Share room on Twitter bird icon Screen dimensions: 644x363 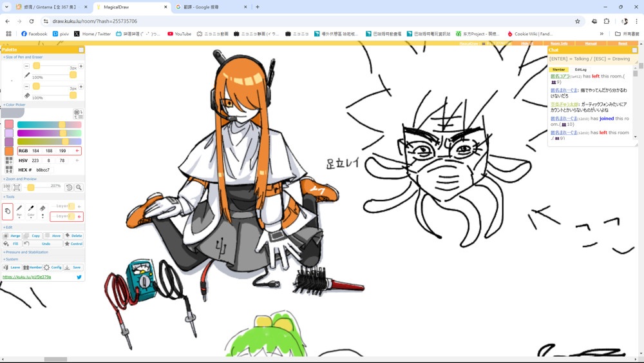tap(79, 277)
